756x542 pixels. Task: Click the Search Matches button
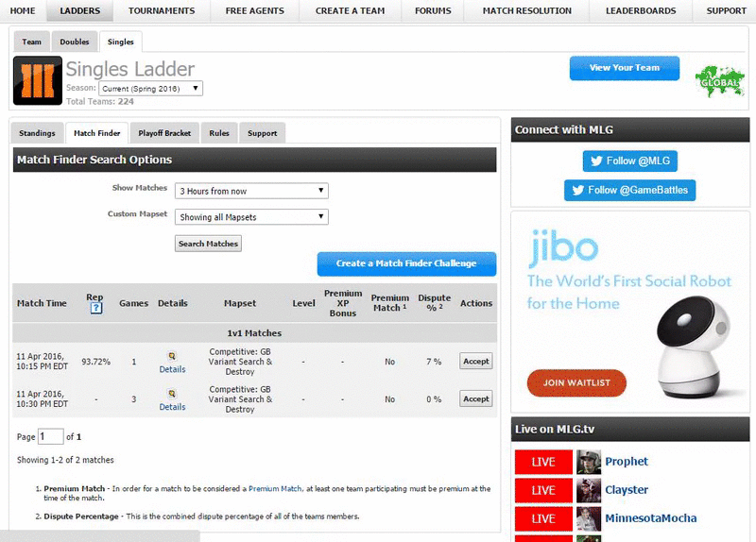(x=208, y=244)
